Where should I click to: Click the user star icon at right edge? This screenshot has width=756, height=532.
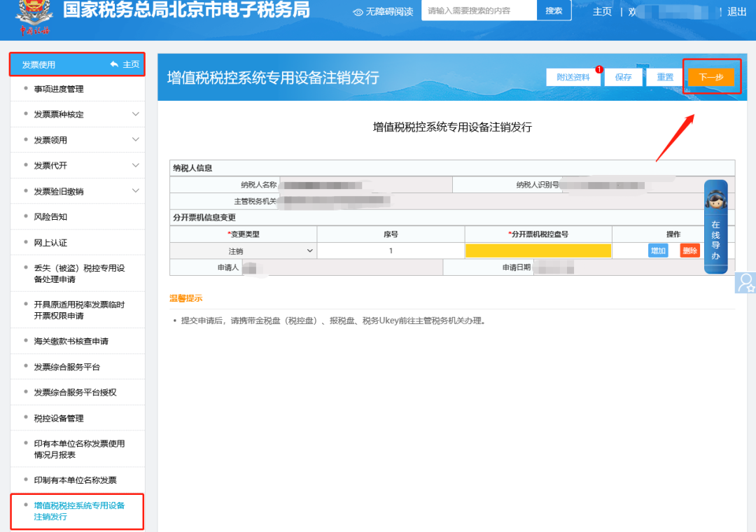pyautogui.click(x=745, y=283)
